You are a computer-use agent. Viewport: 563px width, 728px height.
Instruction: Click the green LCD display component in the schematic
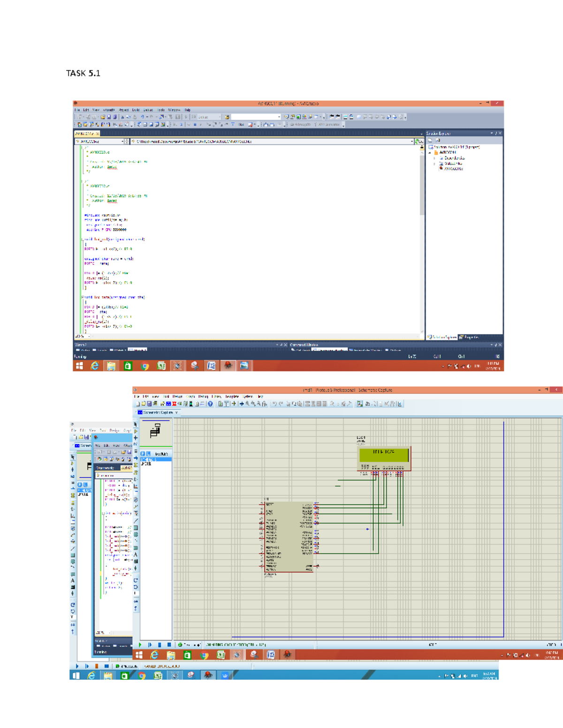[x=383, y=455]
